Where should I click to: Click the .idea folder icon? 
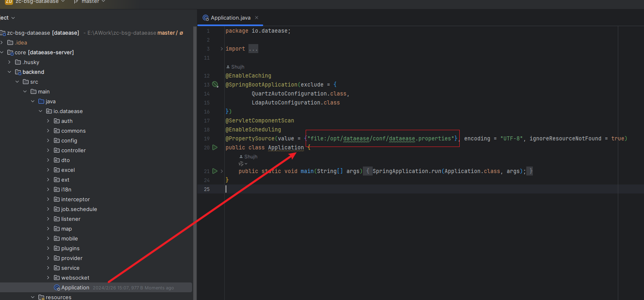(x=10, y=42)
